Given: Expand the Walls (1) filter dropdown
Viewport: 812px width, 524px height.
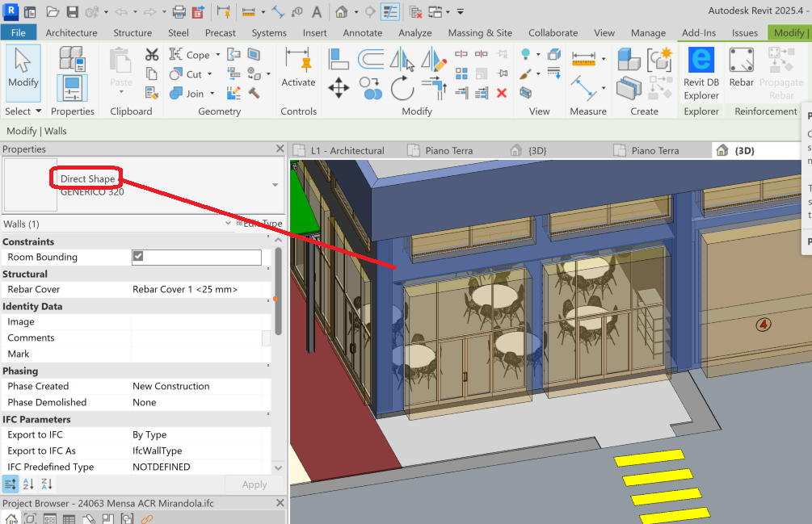Looking at the screenshot, I should (x=228, y=224).
